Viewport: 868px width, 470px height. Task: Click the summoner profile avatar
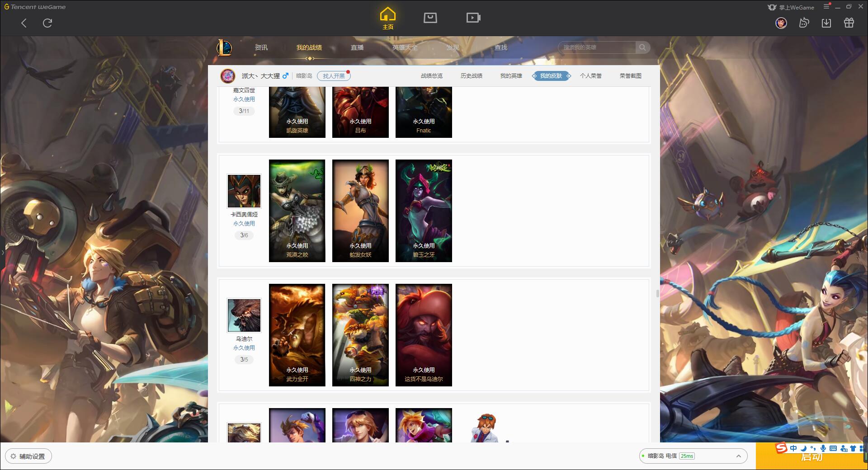228,76
